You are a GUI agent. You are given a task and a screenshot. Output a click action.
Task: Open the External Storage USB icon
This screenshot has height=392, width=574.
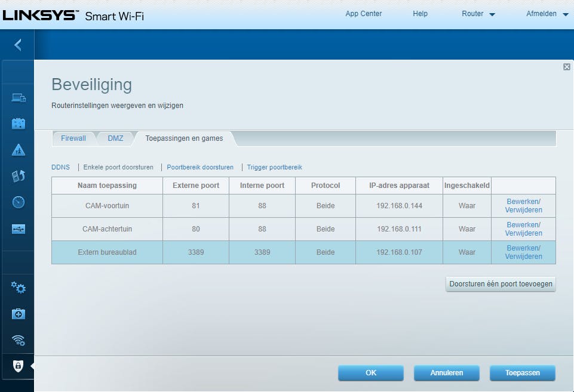tap(19, 229)
